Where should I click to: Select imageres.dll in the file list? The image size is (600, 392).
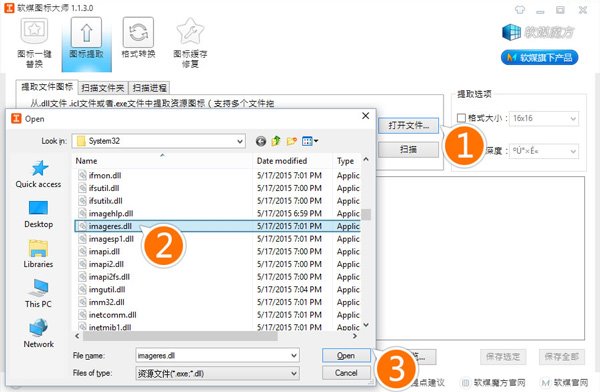point(217,226)
